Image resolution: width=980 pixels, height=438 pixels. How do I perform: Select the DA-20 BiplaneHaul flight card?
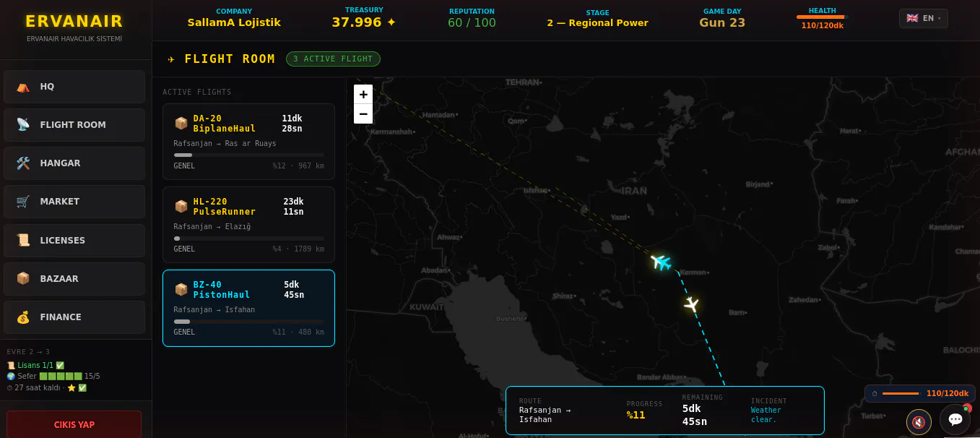(248, 142)
